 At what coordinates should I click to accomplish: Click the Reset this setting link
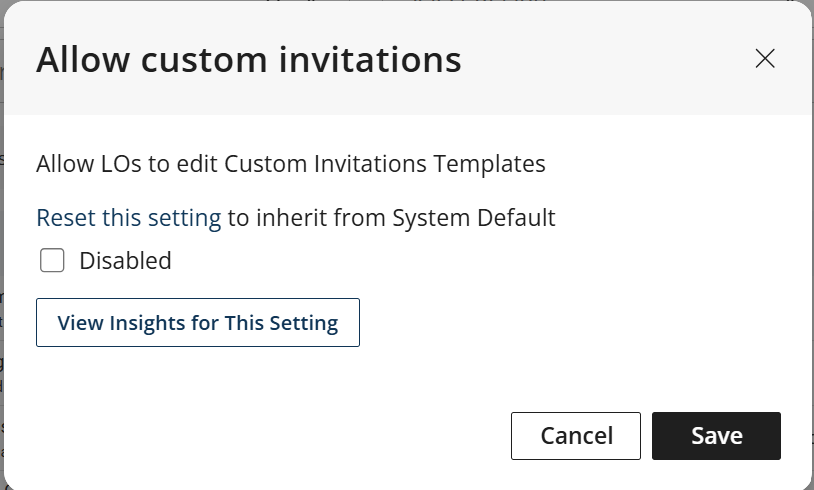(x=128, y=218)
